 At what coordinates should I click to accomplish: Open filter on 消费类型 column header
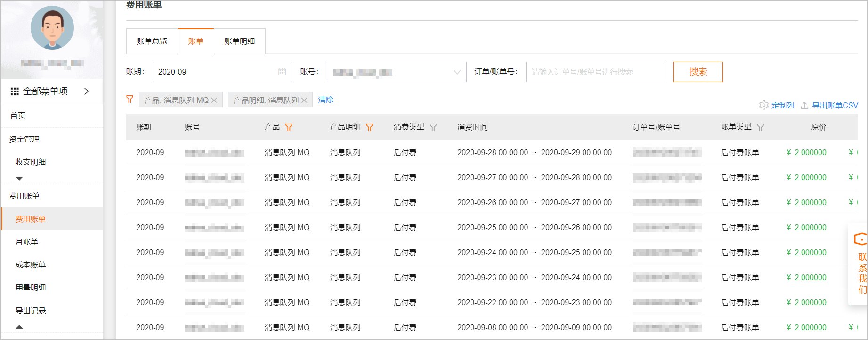click(x=433, y=127)
